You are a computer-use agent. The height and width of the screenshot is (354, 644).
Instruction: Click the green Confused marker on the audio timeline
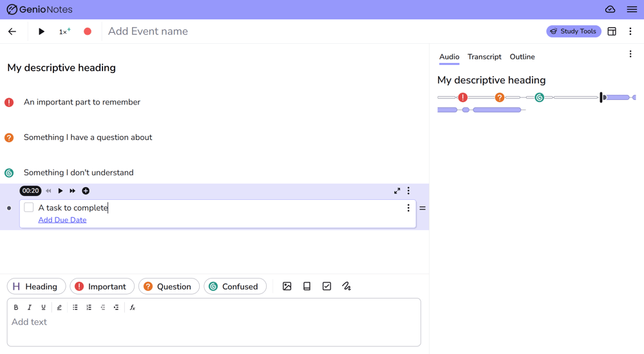coord(539,97)
